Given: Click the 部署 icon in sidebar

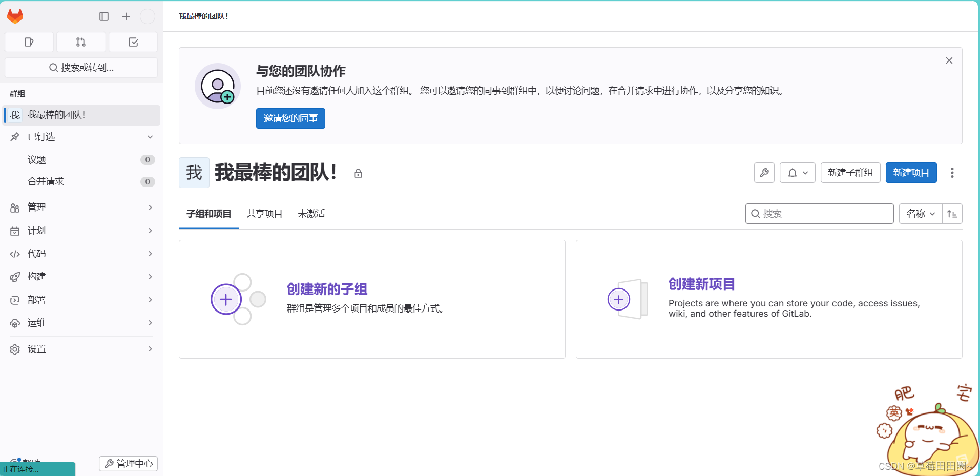Looking at the screenshot, I should pos(15,300).
